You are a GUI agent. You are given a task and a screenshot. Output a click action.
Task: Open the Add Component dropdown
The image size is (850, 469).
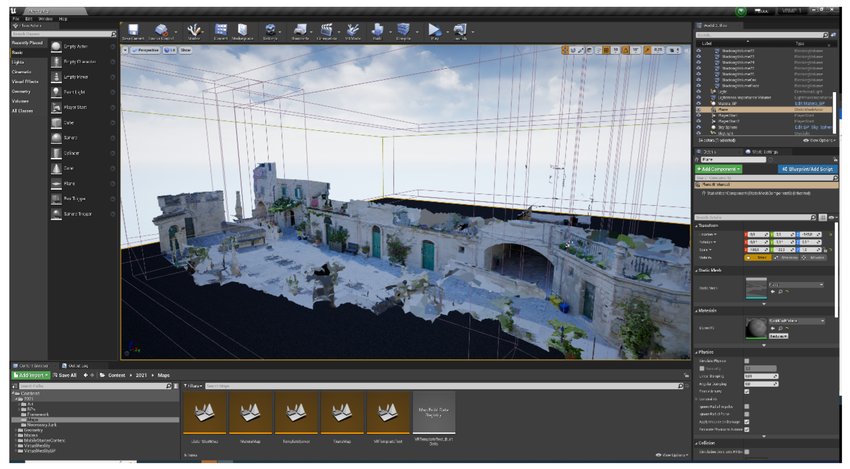click(x=718, y=170)
